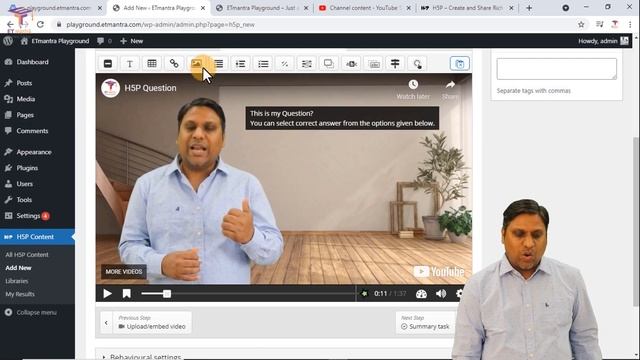The image size is (640, 360).
Task: Switch to Channel content - YouTube tab
Action: coord(364,8)
